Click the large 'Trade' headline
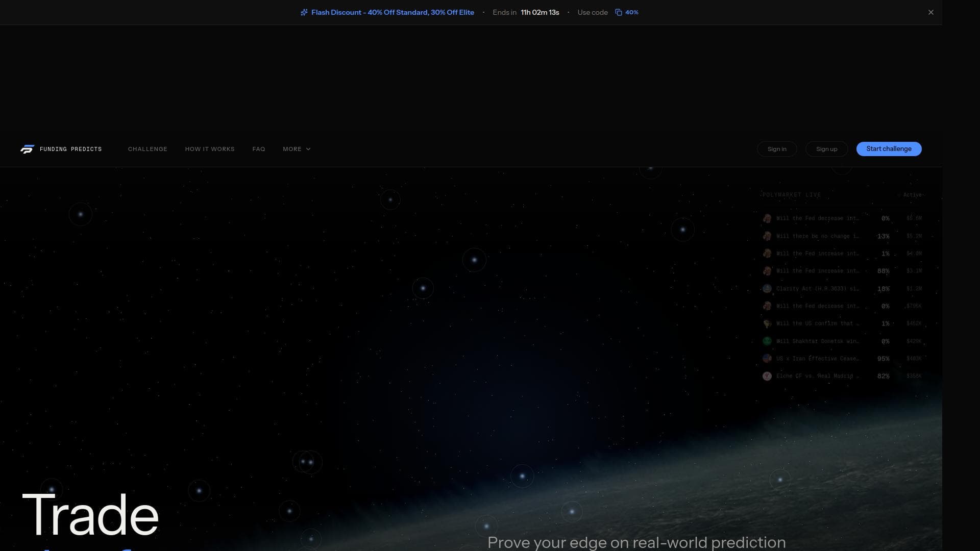 (x=90, y=515)
